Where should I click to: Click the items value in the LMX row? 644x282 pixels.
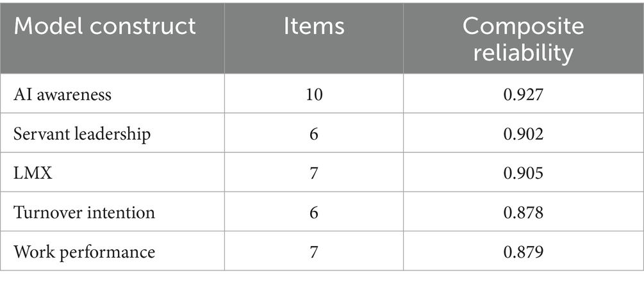click(x=314, y=173)
